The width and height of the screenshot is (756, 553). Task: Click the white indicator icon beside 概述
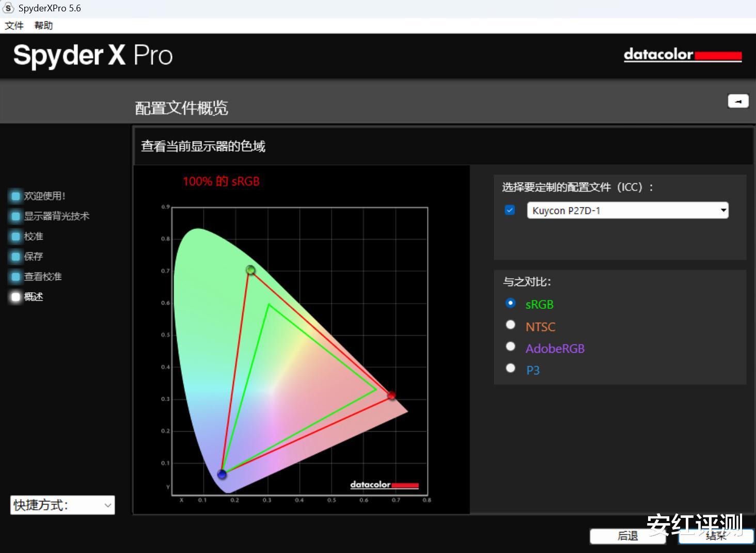15,297
